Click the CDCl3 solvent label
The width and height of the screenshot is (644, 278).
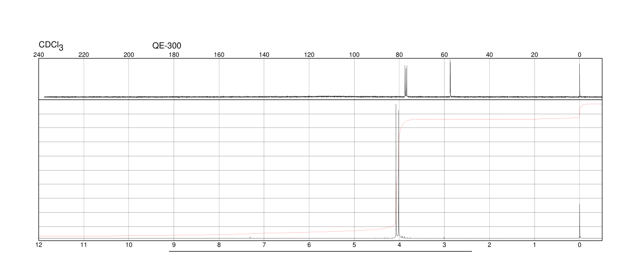pyautogui.click(x=51, y=46)
